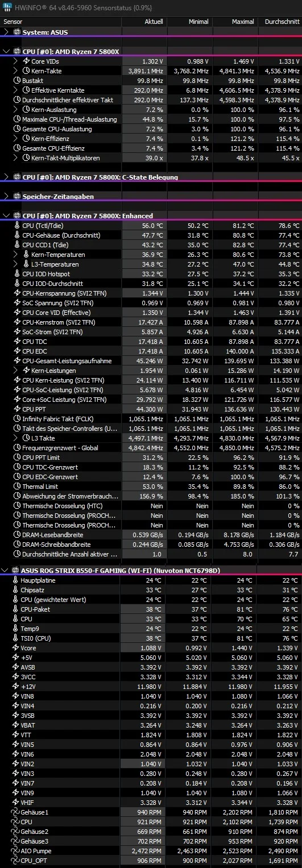Select the DRAM-Schreibbandbreite row
Image resolution: width=302 pixels, height=868 pixels.
pyautogui.click(x=151, y=545)
